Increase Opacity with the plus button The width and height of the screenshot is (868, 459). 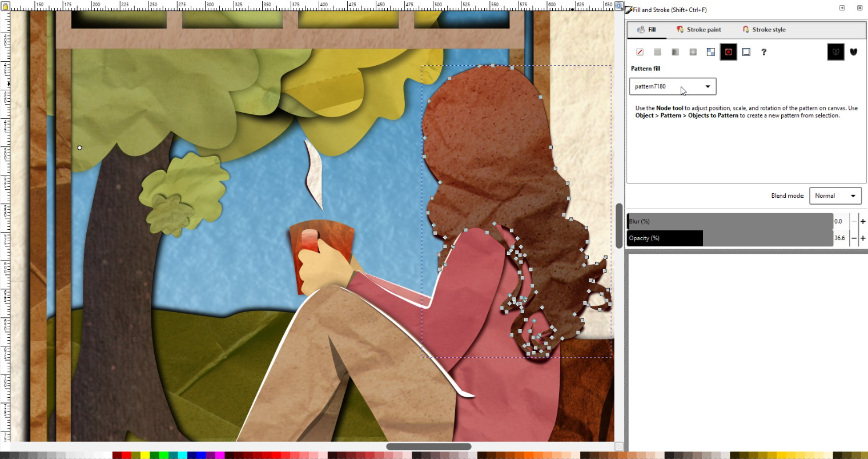pyautogui.click(x=863, y=238)
